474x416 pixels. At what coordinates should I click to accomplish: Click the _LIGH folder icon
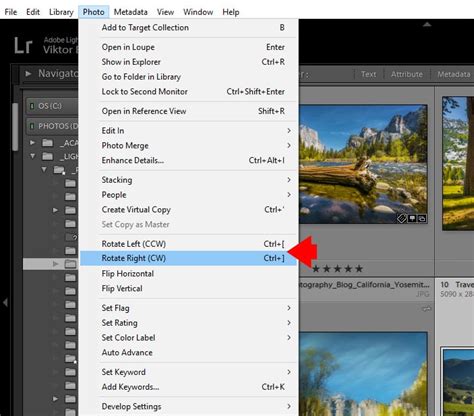[x=47, y=156]
